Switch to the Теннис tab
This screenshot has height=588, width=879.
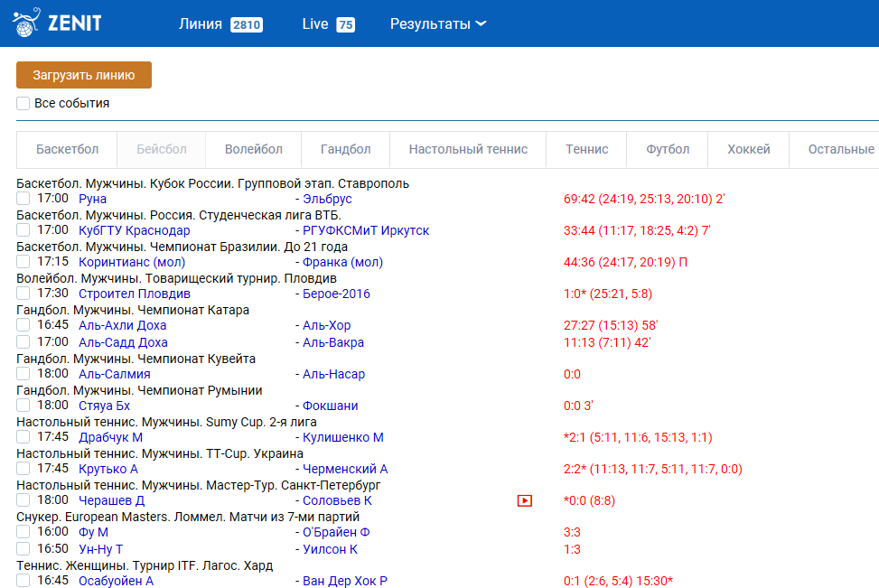click(x=586, y=149)
